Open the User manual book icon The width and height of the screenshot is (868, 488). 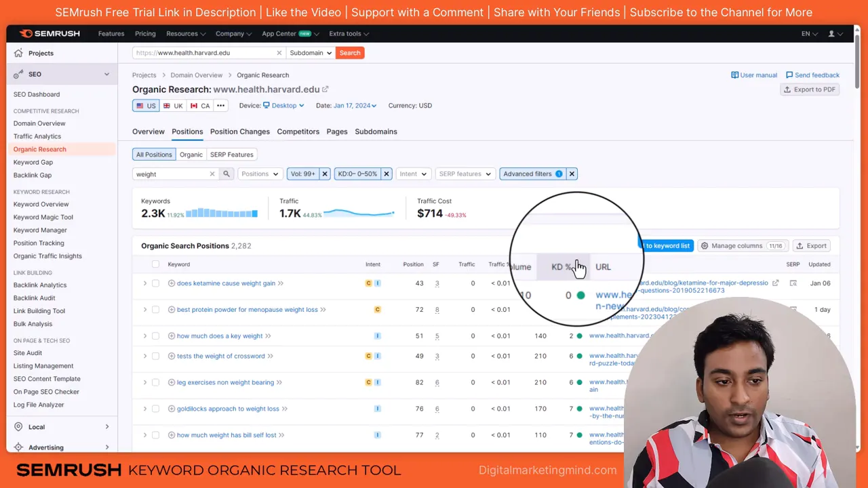coord(734,75)
